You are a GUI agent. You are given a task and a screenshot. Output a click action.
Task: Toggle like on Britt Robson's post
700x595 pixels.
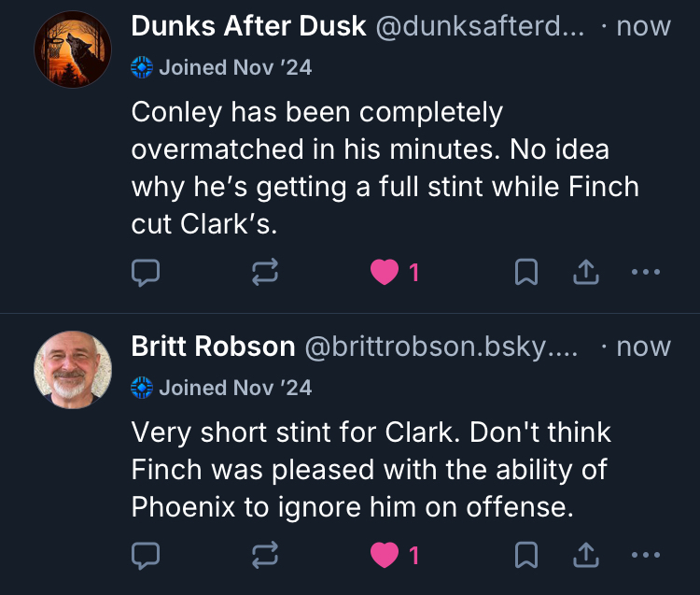(x=384, y=556)
